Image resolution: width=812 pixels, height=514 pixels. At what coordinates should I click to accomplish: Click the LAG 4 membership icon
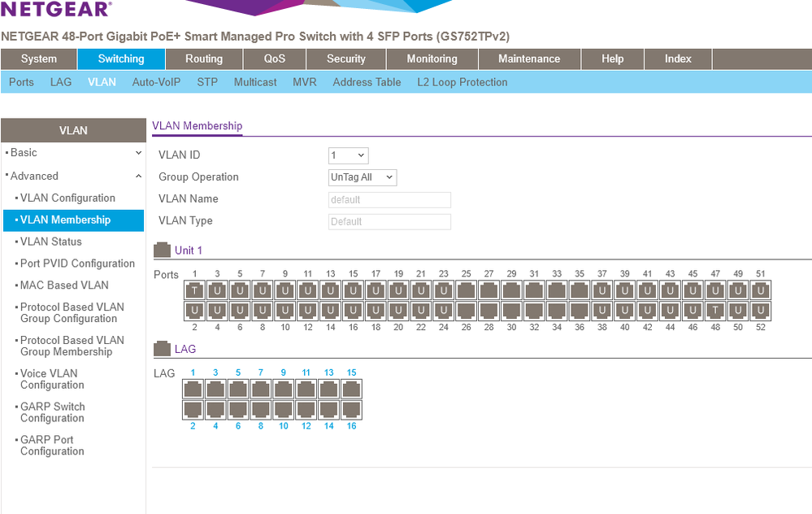pyautogui.click(x=215, y=410)
